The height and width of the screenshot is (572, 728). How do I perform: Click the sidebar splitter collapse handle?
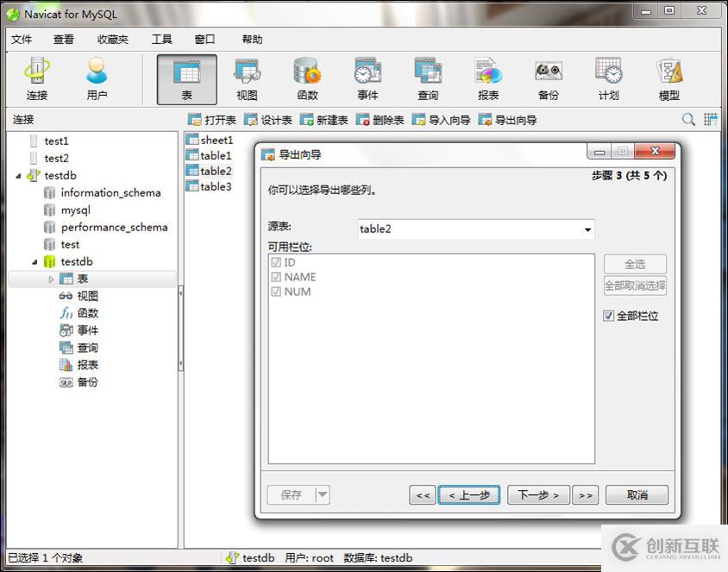pos(180,328)
